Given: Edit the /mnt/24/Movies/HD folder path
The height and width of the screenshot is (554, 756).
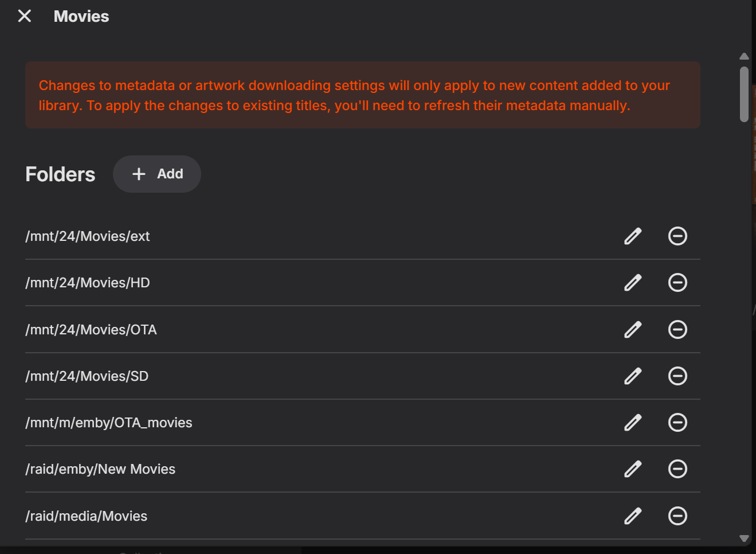Looking at the screenshot, I should tap(633, 283).
